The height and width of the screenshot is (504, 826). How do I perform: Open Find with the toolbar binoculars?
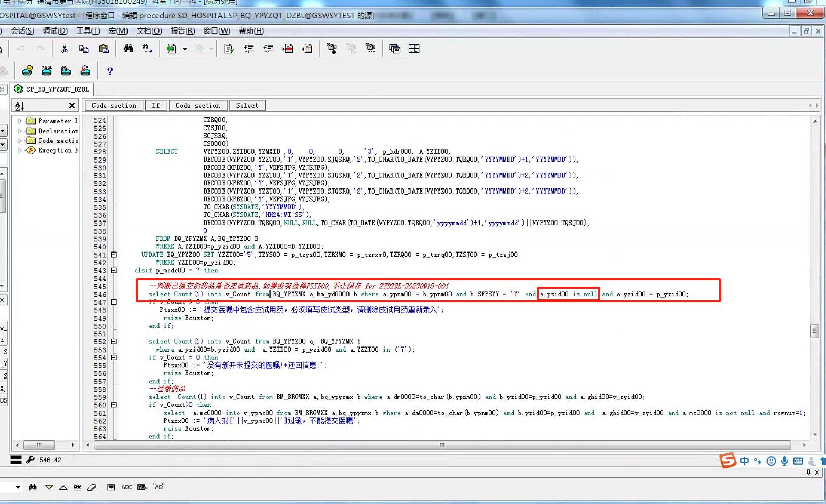pyautogui.click(x=128, y=49)
